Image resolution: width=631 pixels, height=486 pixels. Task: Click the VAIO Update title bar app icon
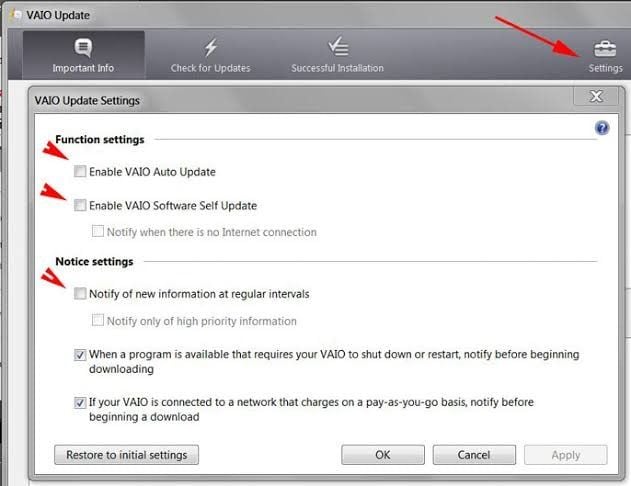pos(16,15)
